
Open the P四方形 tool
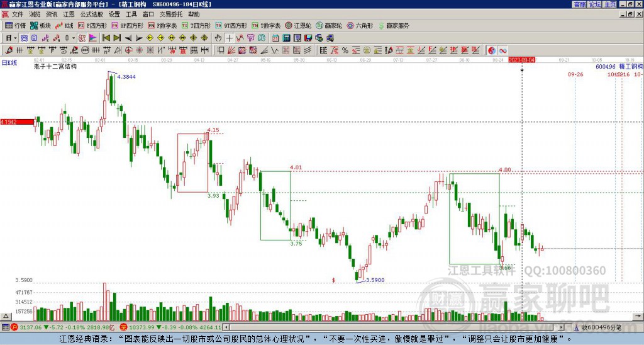pos(92,25)
